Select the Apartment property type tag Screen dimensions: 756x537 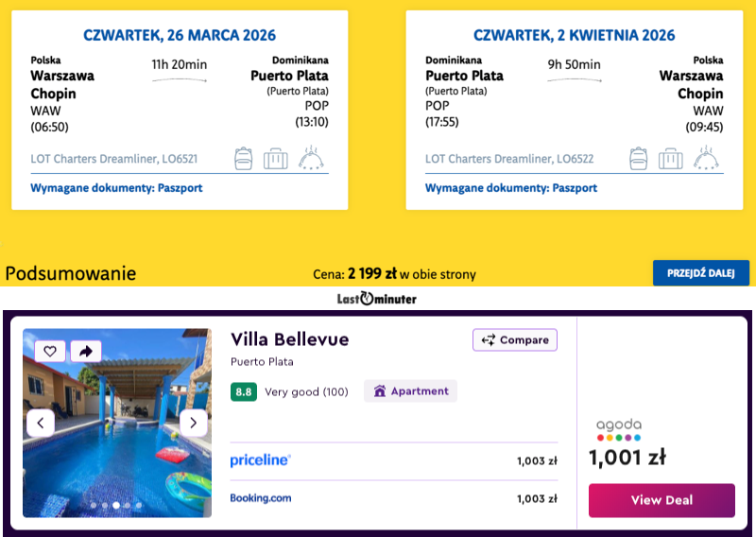pos(410,391)
